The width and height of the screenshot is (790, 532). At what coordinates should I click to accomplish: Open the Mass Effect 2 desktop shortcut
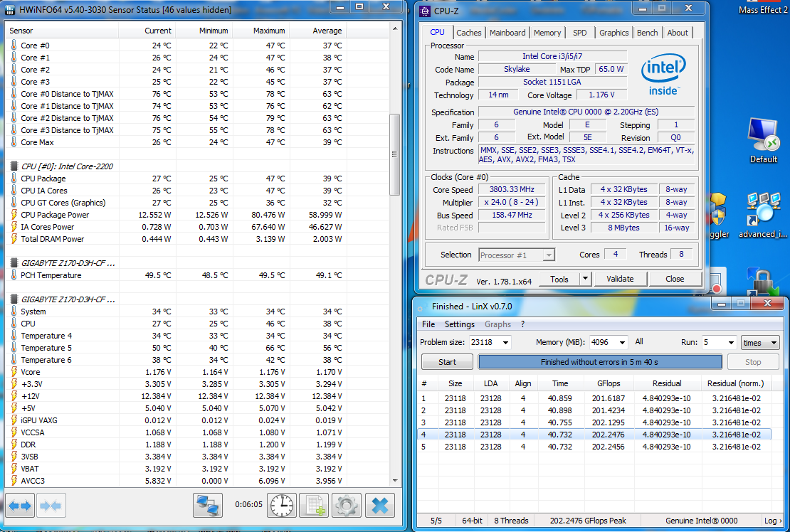click(763, 10)
